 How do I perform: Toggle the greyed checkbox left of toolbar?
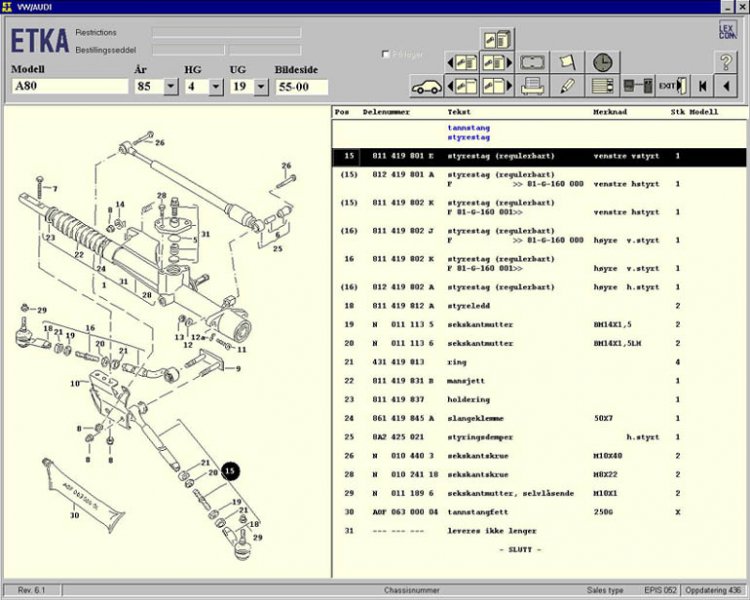click(x=387, y=54)
